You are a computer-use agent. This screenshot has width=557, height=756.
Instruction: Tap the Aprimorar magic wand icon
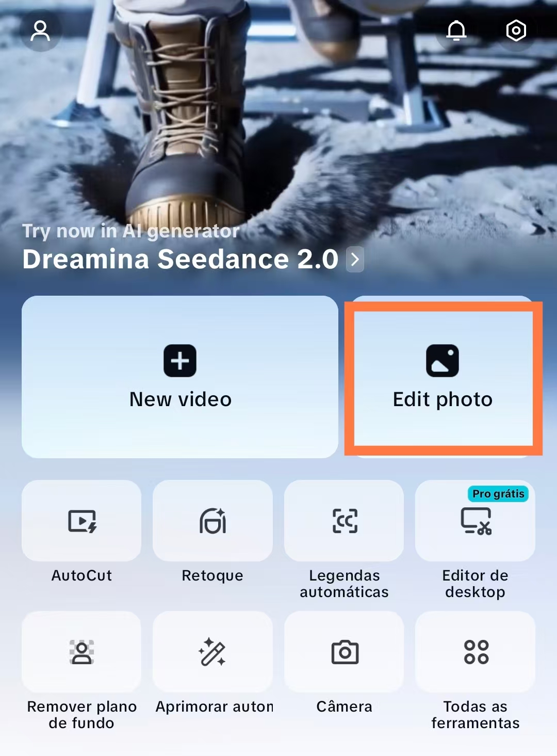coord(212,652)
